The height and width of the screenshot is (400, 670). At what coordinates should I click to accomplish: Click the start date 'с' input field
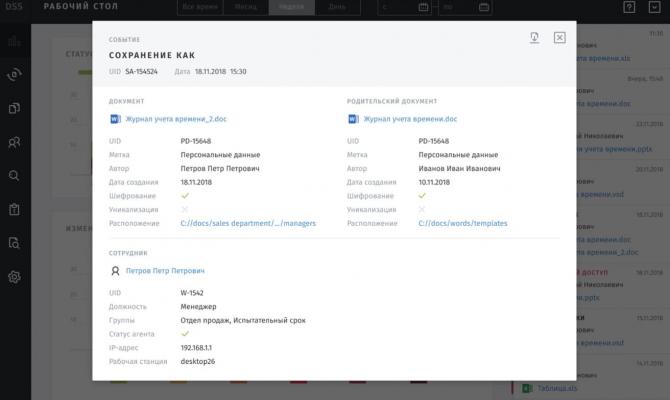[404, 7]
